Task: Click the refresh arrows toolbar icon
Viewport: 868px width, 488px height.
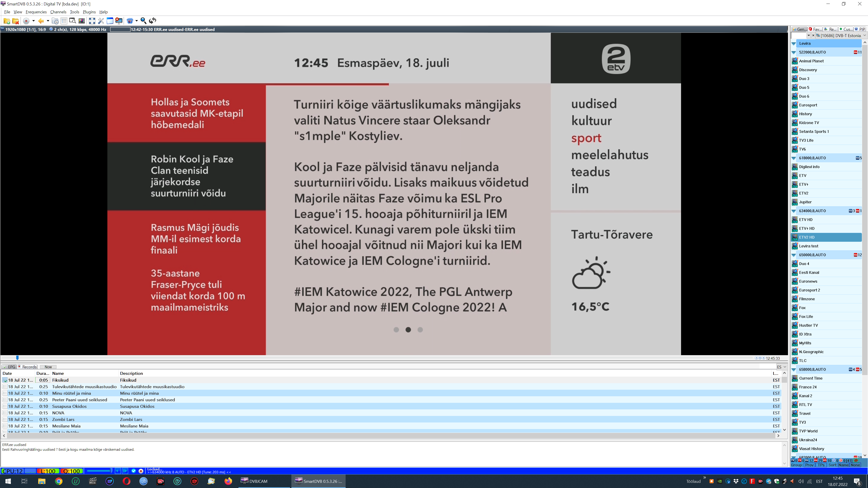Action: (x=153, y=21)
